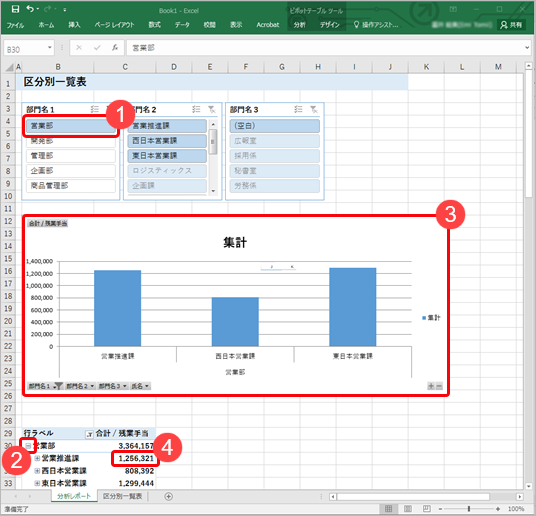Click the 共有 share button
The image size is (536, 516).
coord(511,25)
